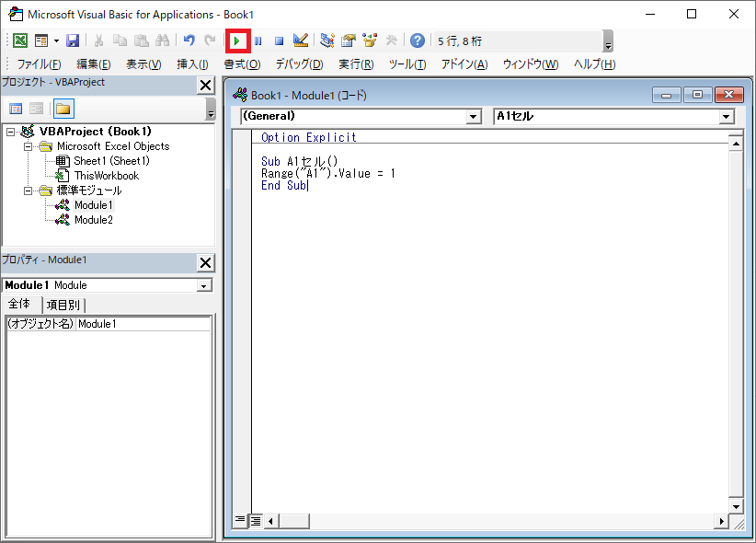The height and width of the screenshot is (543, 756).
Task: Minimize the Book1 - Module1 code window
Action: 666,95
